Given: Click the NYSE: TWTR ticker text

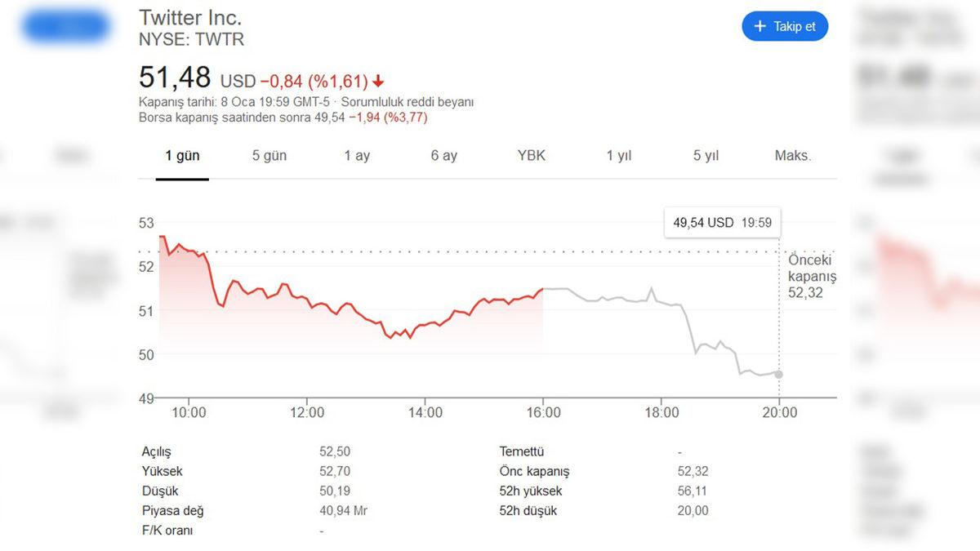Looking at the screenshot, I should click(191, 39).
